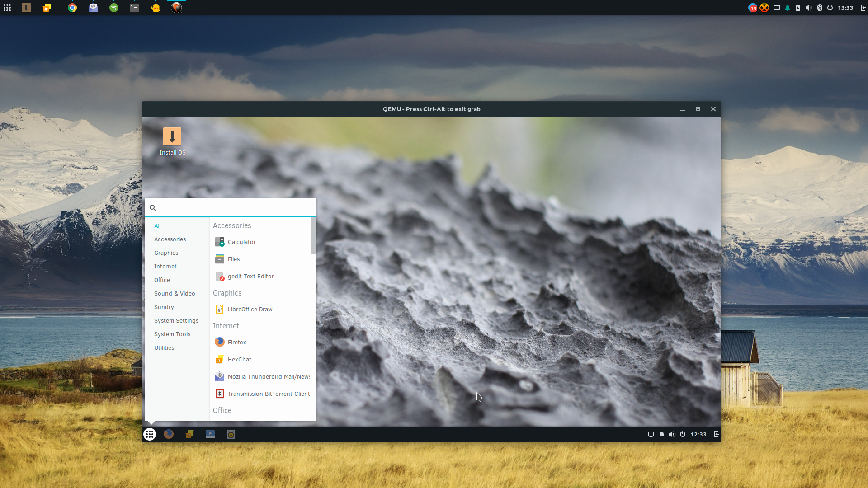The width and height of the screenshot is (868, 488).
Task: Launch Firefox from the guest bottom panel
Action: coord(169,434)
